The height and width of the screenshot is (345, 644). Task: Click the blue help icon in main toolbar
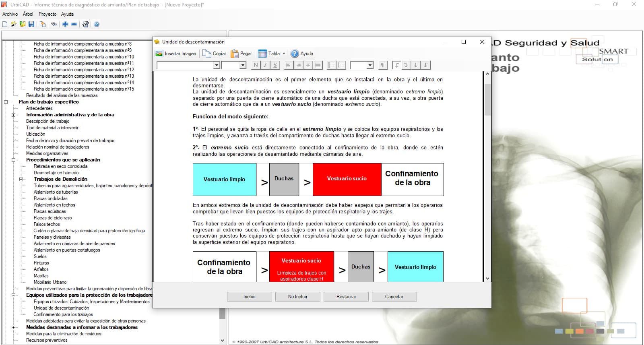[97, 24]
